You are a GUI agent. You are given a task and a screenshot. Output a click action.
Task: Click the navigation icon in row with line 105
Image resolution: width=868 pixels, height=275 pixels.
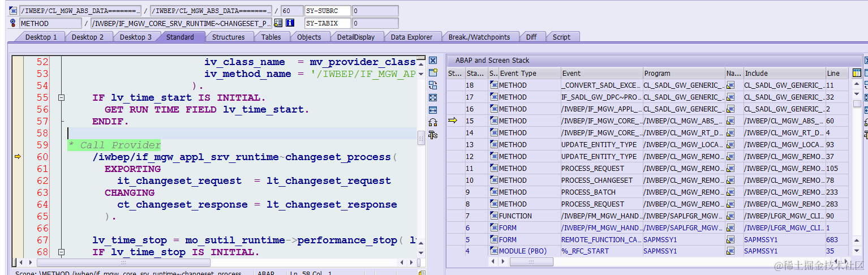[731, 168]
